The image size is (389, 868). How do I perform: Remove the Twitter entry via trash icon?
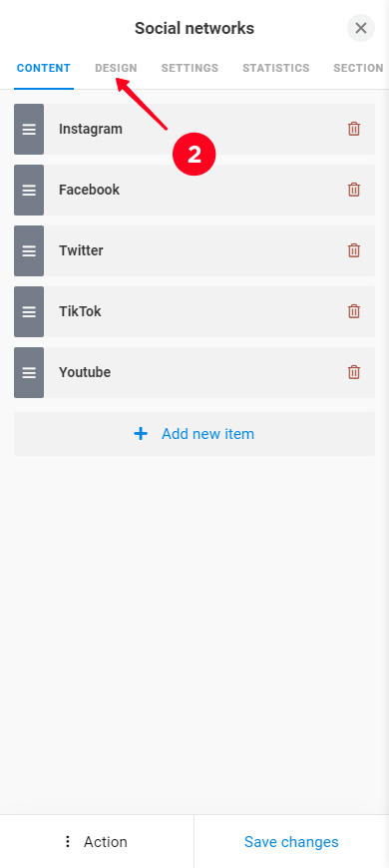(353, 250)
